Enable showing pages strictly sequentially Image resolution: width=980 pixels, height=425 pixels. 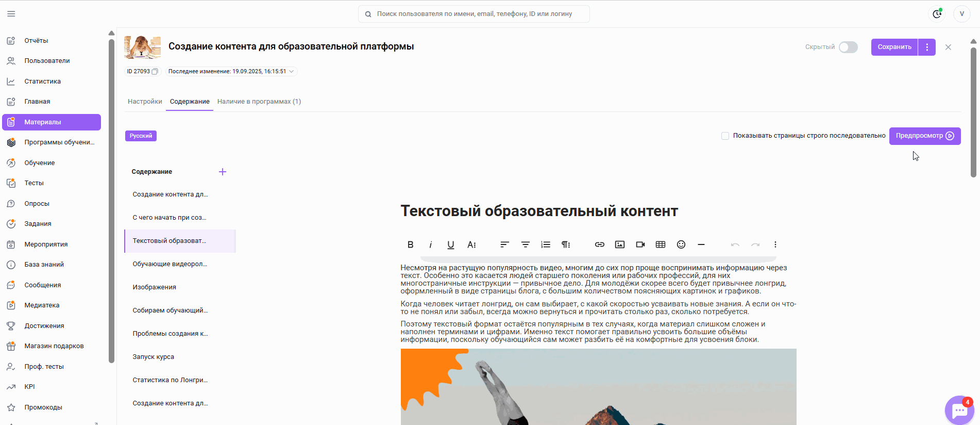(725, 136)
